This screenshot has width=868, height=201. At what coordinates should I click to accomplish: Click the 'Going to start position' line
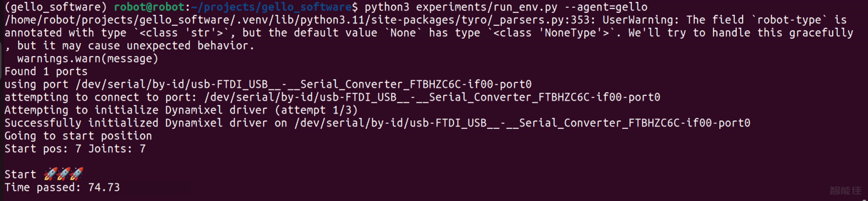click(78, 136)
